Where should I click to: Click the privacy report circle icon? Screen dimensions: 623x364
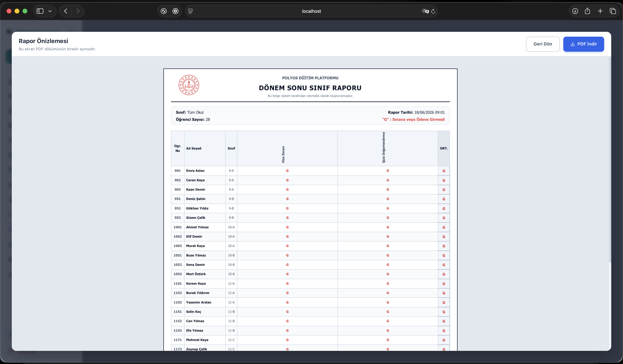pyautogui.click(x=175, y=11)
